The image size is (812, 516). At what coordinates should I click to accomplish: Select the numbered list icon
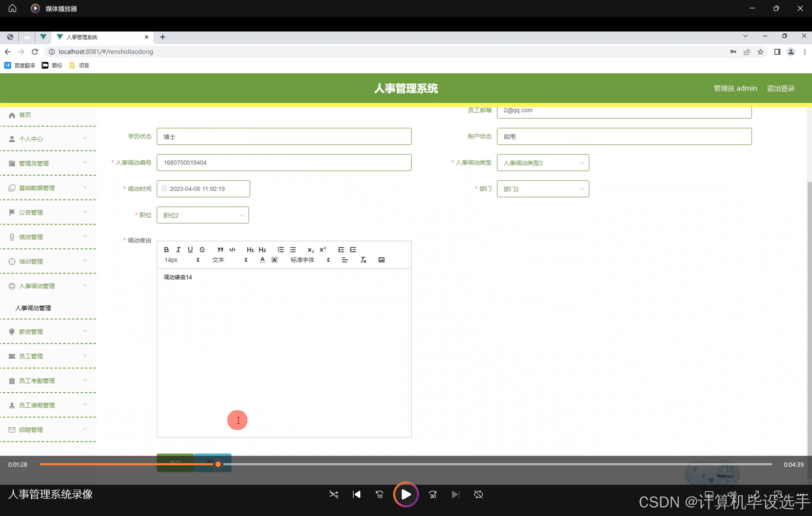(281, 250)
